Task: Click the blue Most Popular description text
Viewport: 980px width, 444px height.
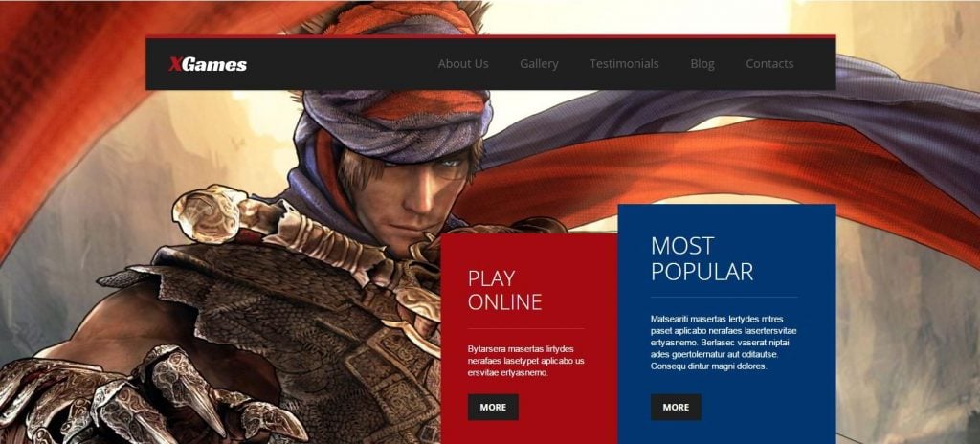Action: [724, 342]
